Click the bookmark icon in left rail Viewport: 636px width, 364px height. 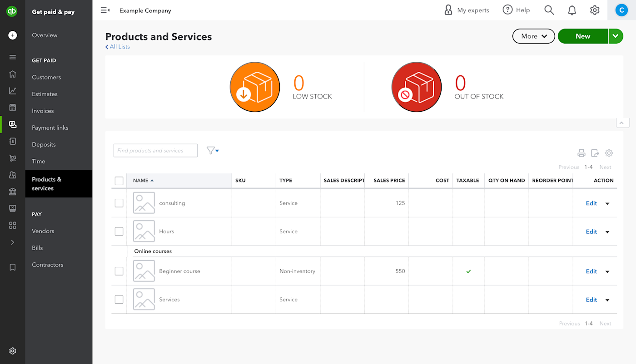pyautogui.click(x=13, y=267)
